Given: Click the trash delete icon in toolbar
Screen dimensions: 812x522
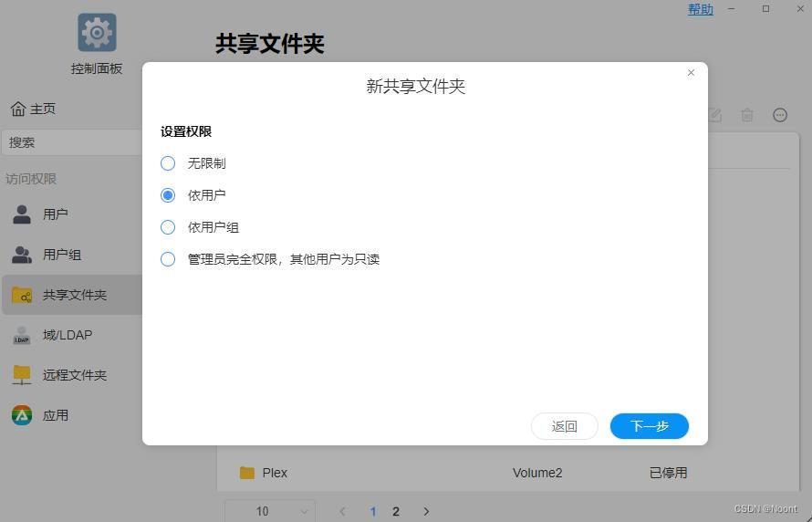Looking at the screenshot, I should (x=747, y=115).
